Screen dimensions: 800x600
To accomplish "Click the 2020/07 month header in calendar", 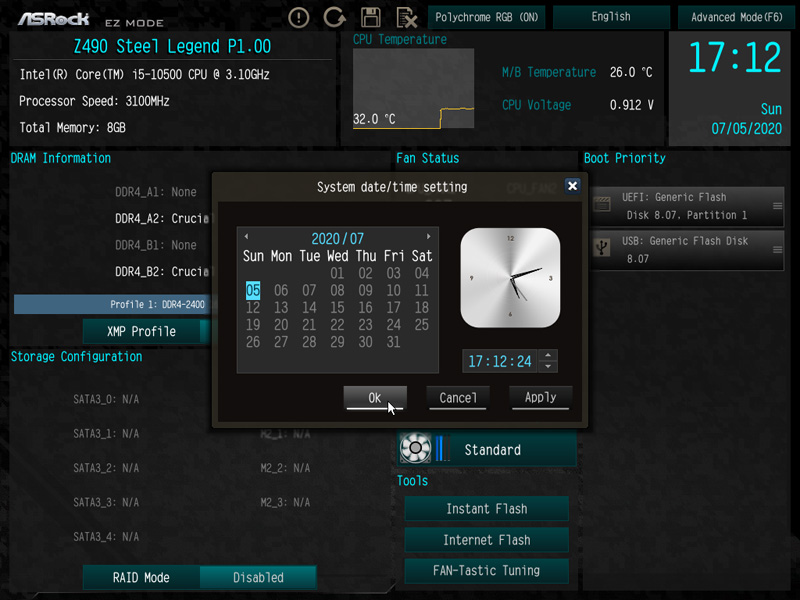I will click(x=337, y=238).
